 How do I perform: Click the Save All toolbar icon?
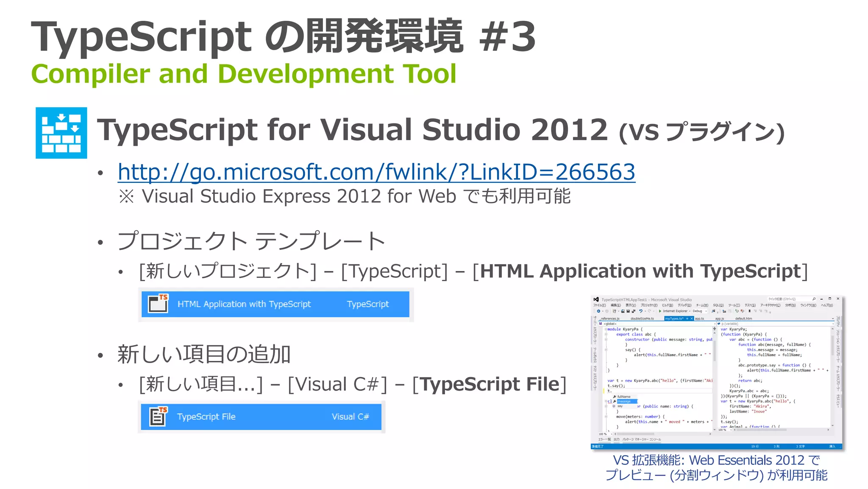[x=633, y=311]
